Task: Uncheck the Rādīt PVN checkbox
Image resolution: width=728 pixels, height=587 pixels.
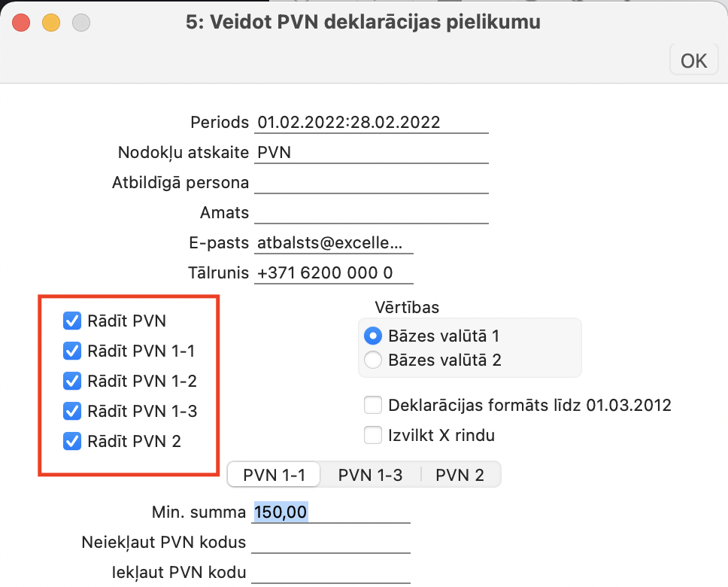Action: click(x=73, y=321)
